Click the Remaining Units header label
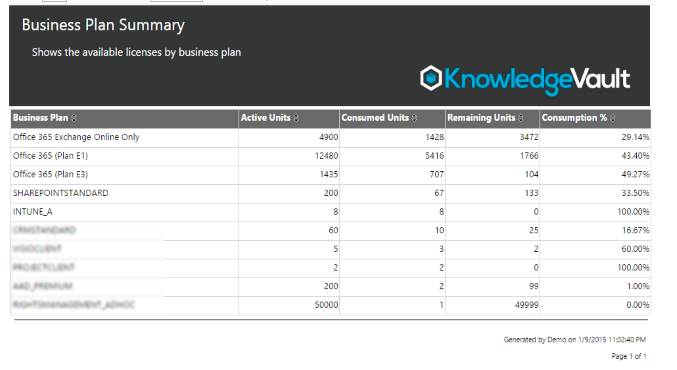 point(481,118)
